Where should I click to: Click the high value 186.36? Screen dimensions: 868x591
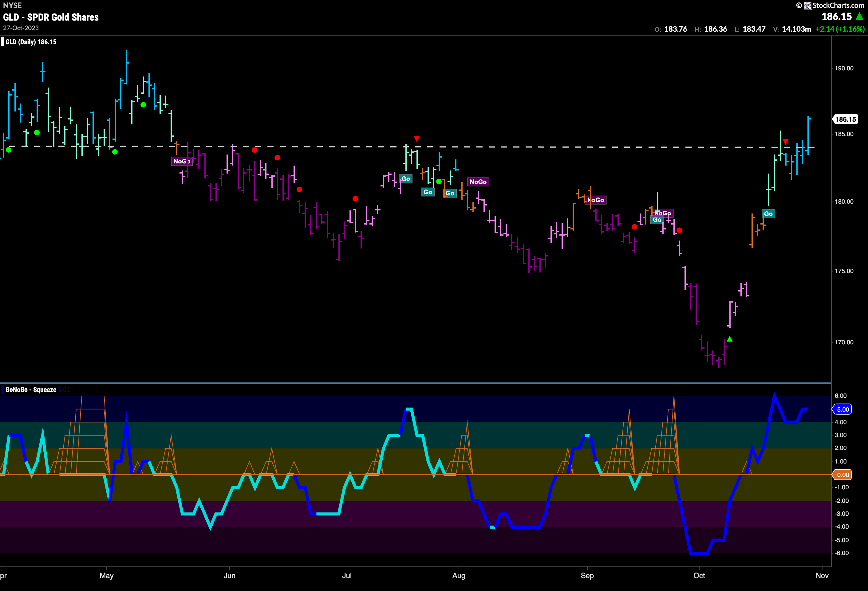pyautogui.click(x=716, y=29)
